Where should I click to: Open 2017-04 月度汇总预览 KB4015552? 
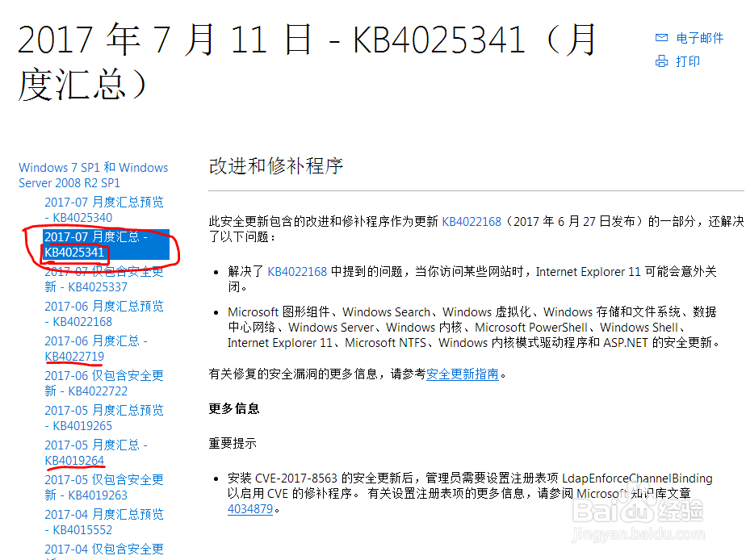coord(104,522)
